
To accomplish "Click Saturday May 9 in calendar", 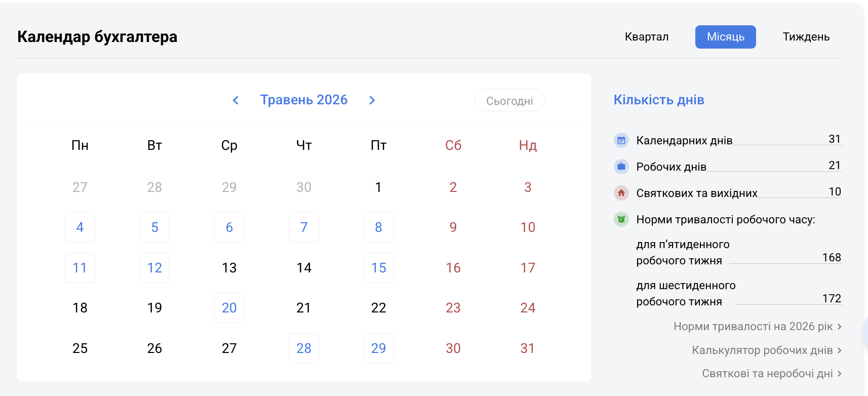I will [453, 227].
